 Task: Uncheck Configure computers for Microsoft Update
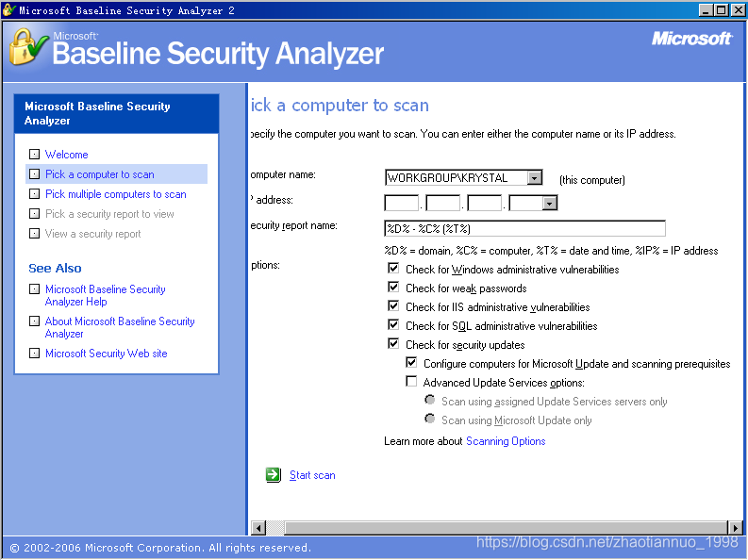tap(411, 362)
